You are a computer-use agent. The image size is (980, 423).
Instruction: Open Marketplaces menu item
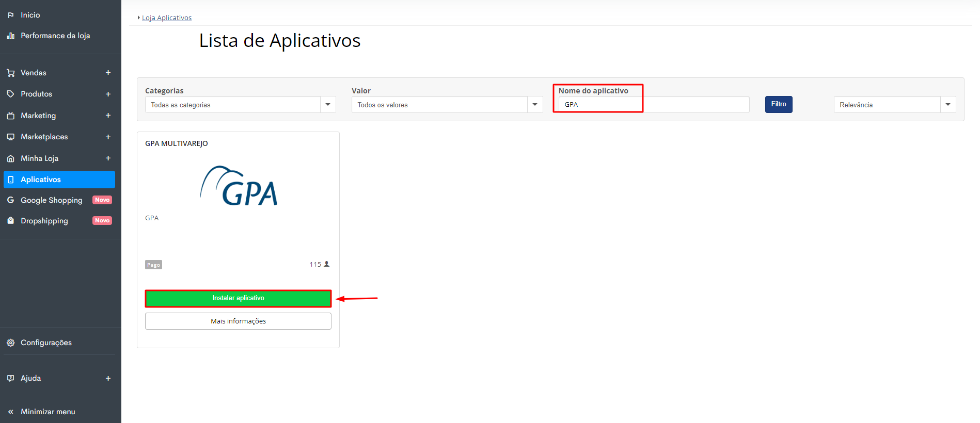44,137
